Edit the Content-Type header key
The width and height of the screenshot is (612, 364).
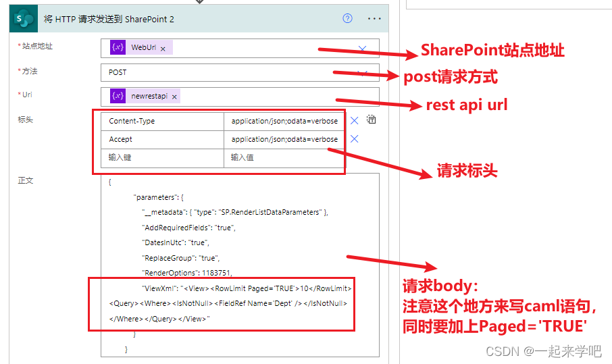click(x=162, y=122)
